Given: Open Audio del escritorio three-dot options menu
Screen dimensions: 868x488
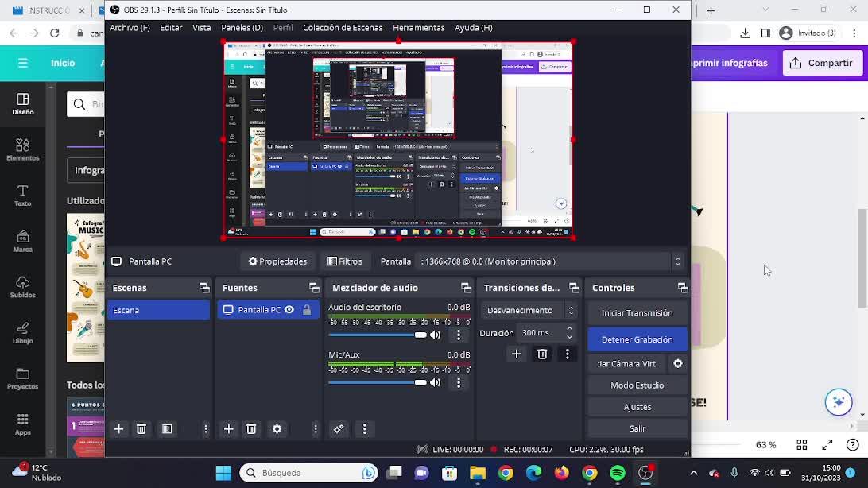Looking at the screenshot, I should tap(459, 335).
